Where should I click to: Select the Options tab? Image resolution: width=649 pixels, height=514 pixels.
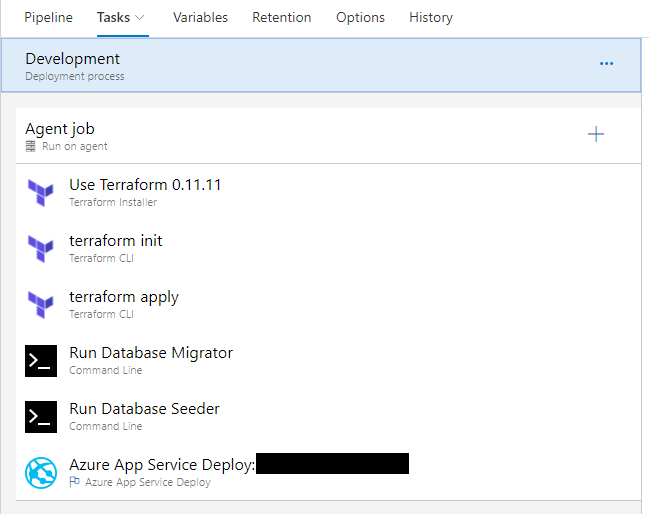coord(360,18)
